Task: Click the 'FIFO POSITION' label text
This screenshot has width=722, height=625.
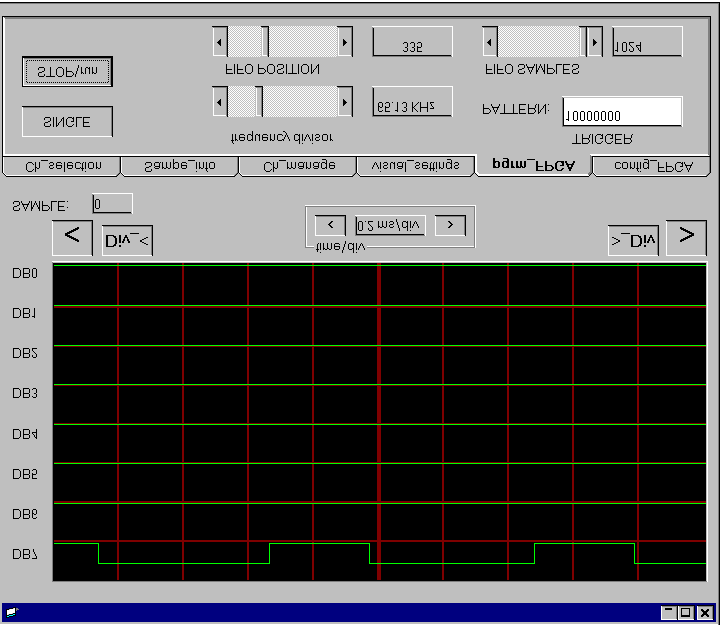Action: (272, 70)
